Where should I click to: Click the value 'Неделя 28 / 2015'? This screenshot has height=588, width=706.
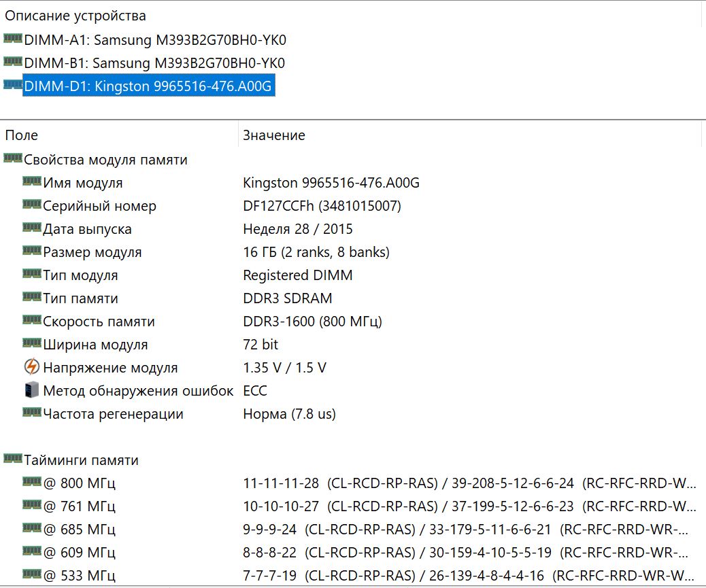pos(298,229)
